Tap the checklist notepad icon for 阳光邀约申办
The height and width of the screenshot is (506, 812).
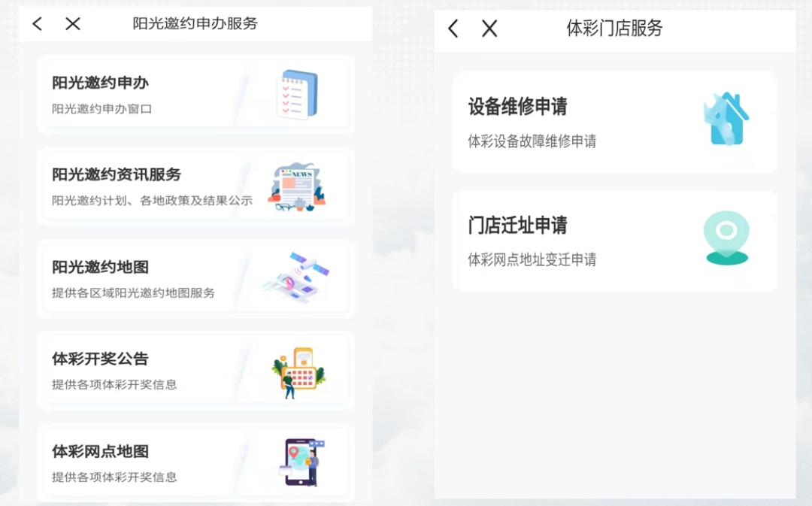tap(297, 95)
